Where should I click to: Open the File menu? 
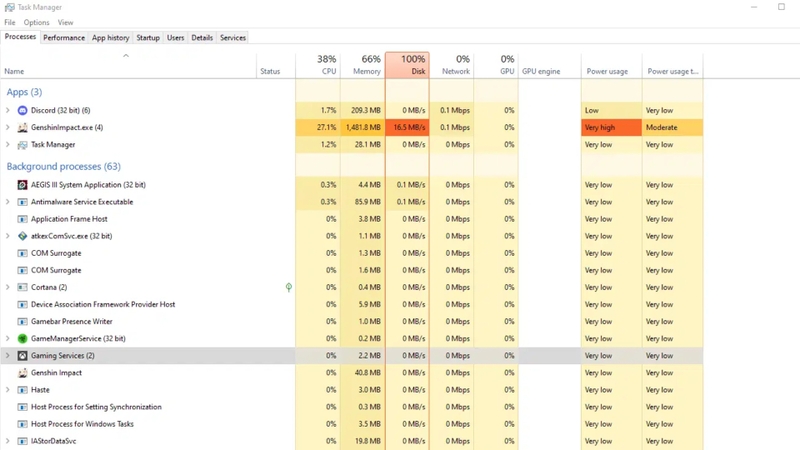(x=10, y=22)
